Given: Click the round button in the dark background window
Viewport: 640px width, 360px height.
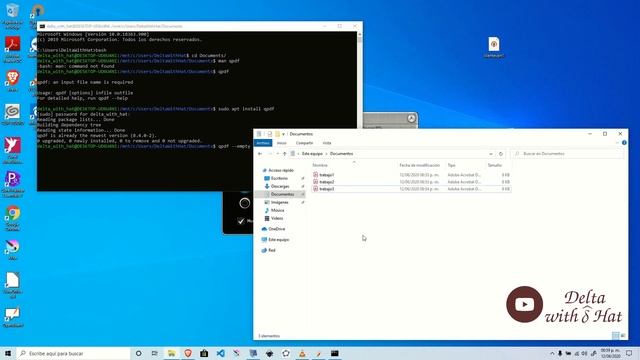Looking at the screenshot, I should tap(244, 203).
